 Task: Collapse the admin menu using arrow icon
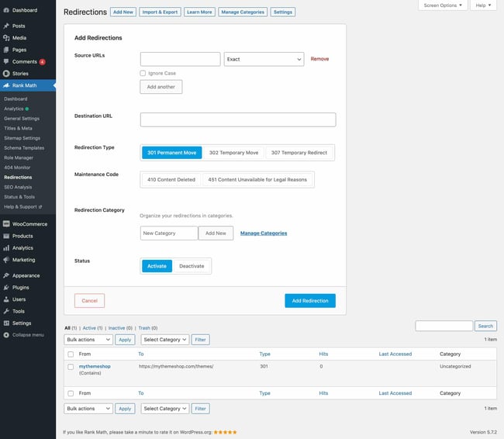click(x=6, y=334)
